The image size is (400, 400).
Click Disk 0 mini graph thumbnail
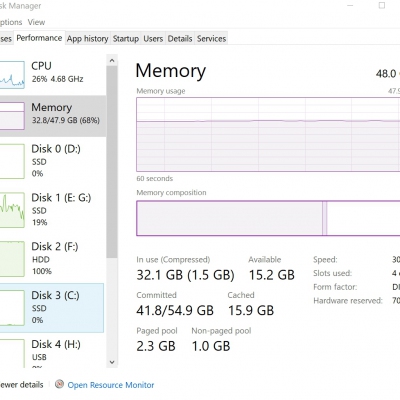tap(12, 161)
